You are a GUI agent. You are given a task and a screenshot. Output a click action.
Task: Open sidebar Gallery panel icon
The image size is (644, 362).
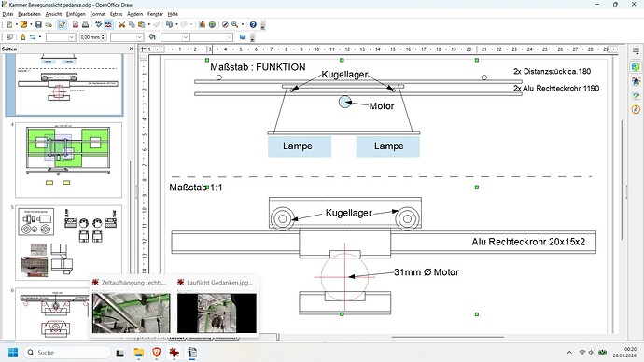point(636,95)
